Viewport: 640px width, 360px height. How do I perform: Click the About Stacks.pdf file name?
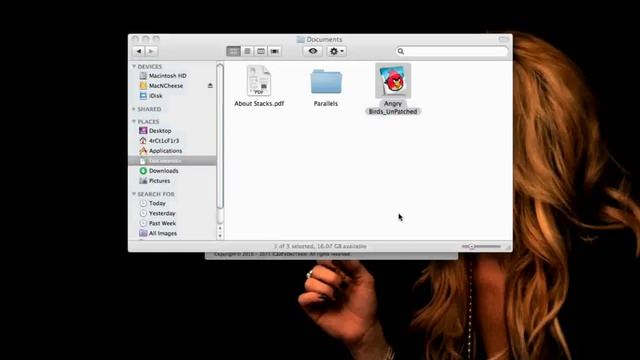pyautogui.click(x=259, y=104)
